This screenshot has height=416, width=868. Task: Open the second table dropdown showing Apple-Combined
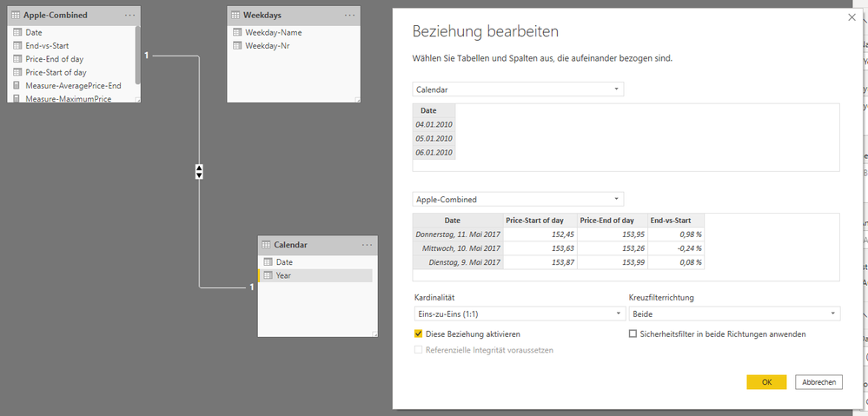tap(518, 199)
